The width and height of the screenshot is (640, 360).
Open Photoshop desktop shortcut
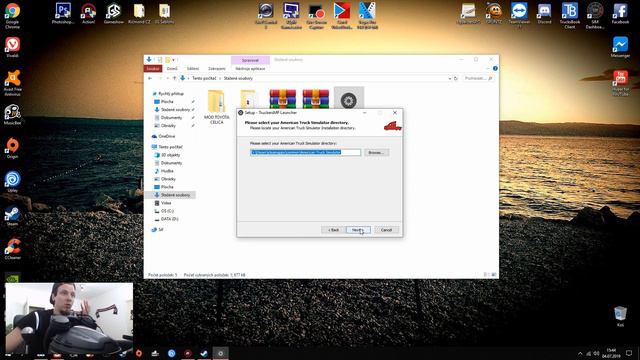[x=63, y=13]
